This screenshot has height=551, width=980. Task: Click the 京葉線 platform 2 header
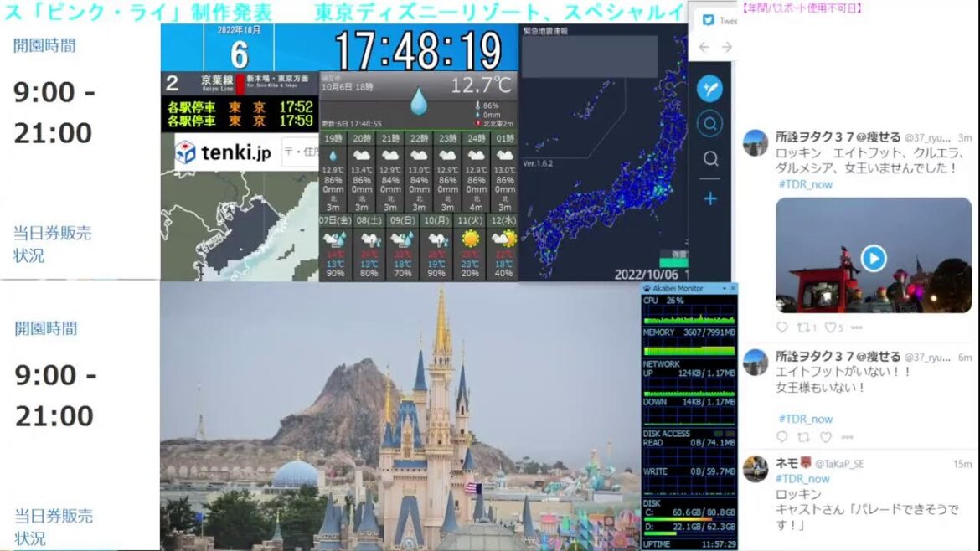tap(240, 83)
